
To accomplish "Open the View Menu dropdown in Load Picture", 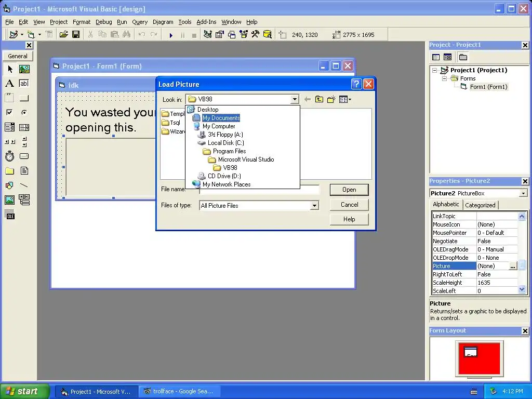I will tap(345, 99).
